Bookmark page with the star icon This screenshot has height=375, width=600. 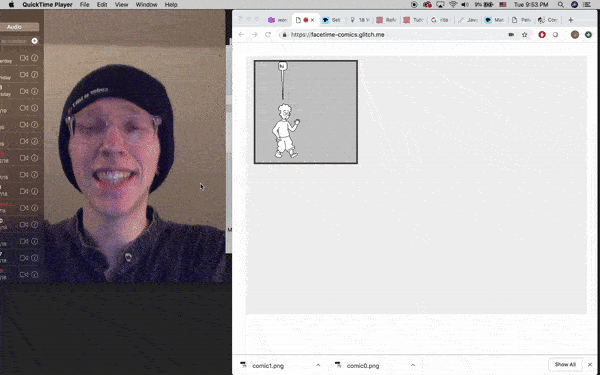click(525, 35)
